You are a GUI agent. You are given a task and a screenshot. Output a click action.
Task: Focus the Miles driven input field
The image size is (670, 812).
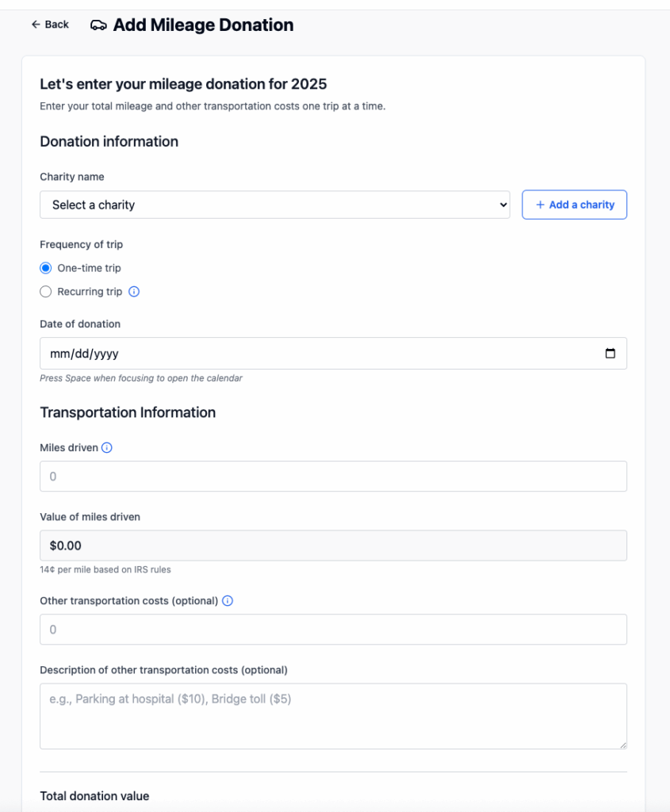(x=333, y=477)
